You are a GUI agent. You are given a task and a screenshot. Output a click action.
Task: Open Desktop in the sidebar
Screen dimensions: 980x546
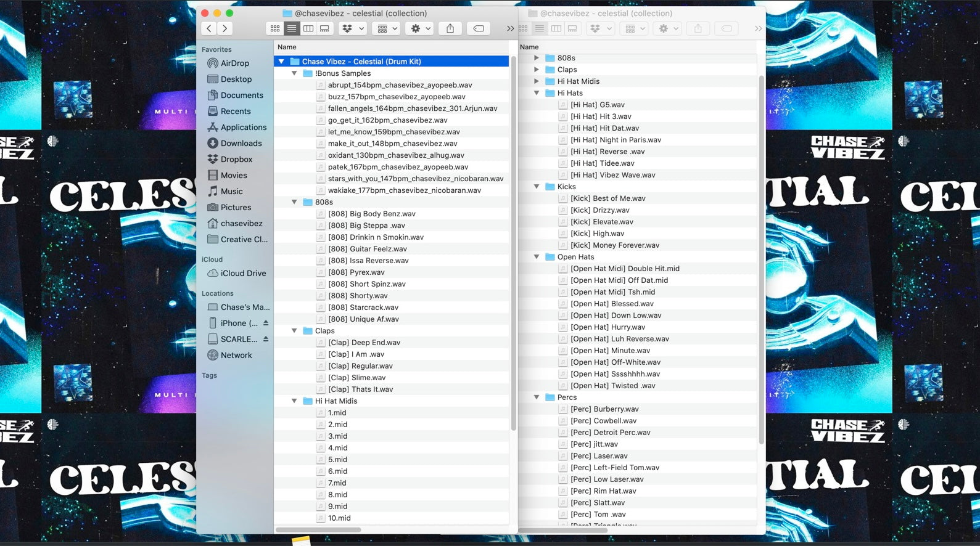[x=236, y=79]
